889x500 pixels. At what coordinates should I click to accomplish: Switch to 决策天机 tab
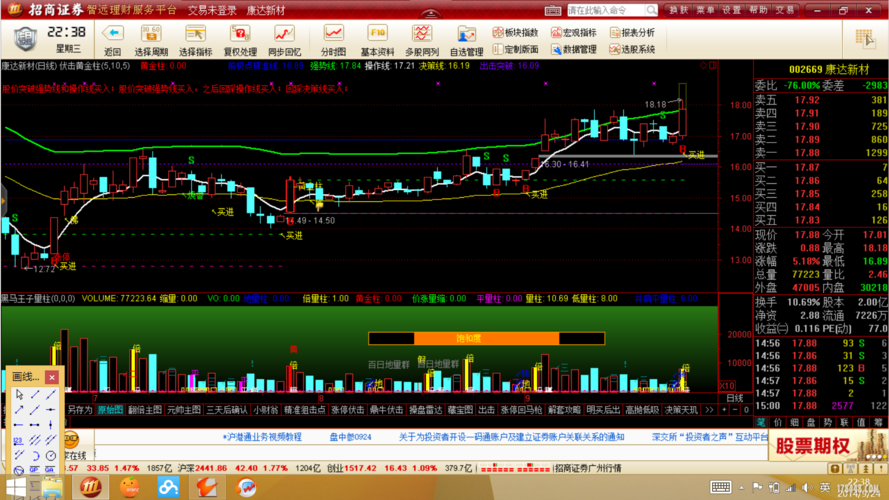(x=681, y=410)
